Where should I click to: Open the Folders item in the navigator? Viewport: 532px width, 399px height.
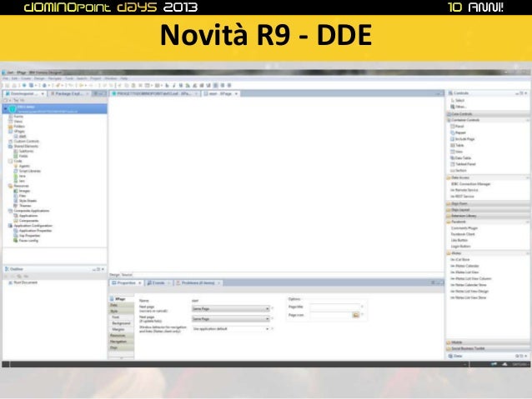19,126
